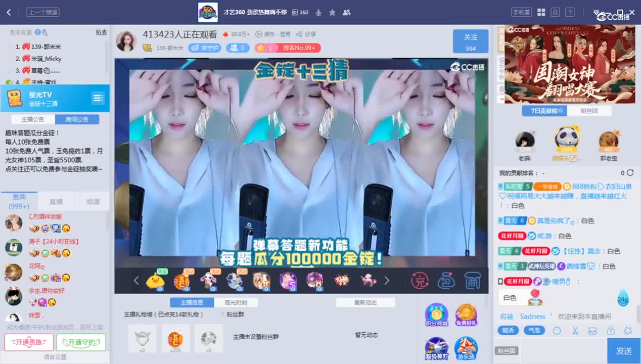Click 娱乐·星秀 category link
Screen dimensions: 641x364
coord(273,34)
